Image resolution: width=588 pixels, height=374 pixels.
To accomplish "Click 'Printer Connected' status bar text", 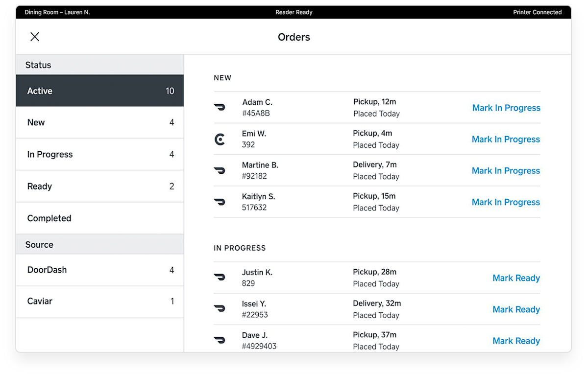I will [538, 12].
